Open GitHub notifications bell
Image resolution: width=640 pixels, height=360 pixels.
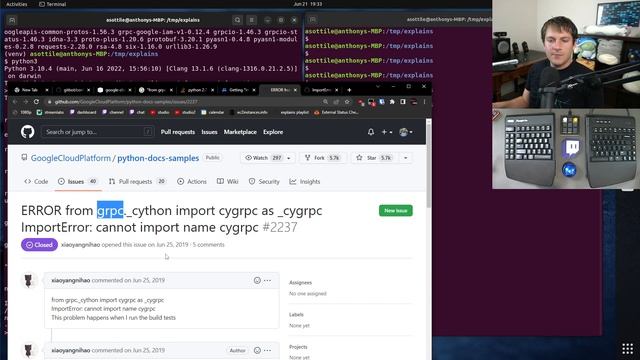point(371,132)
